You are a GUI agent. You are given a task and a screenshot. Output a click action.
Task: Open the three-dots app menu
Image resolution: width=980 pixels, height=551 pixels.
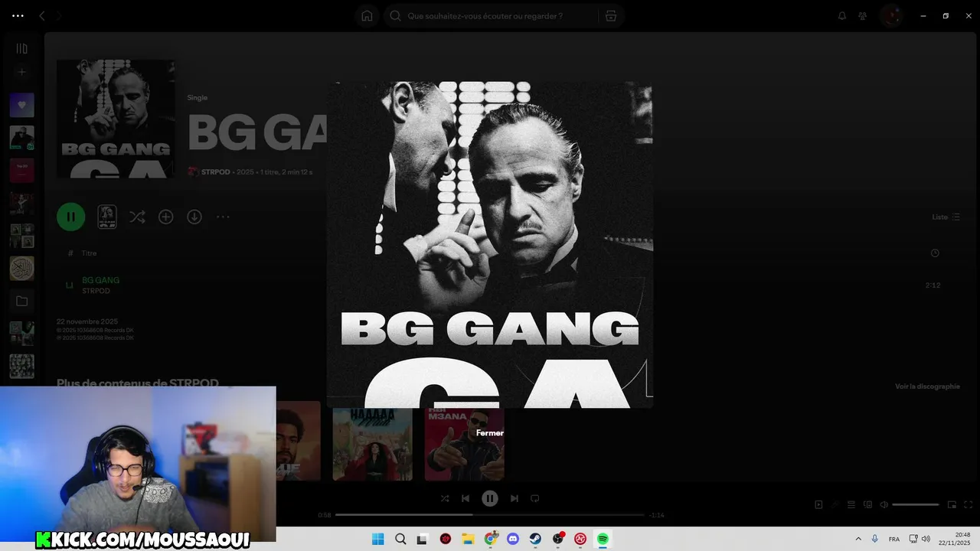click(18, 16)
